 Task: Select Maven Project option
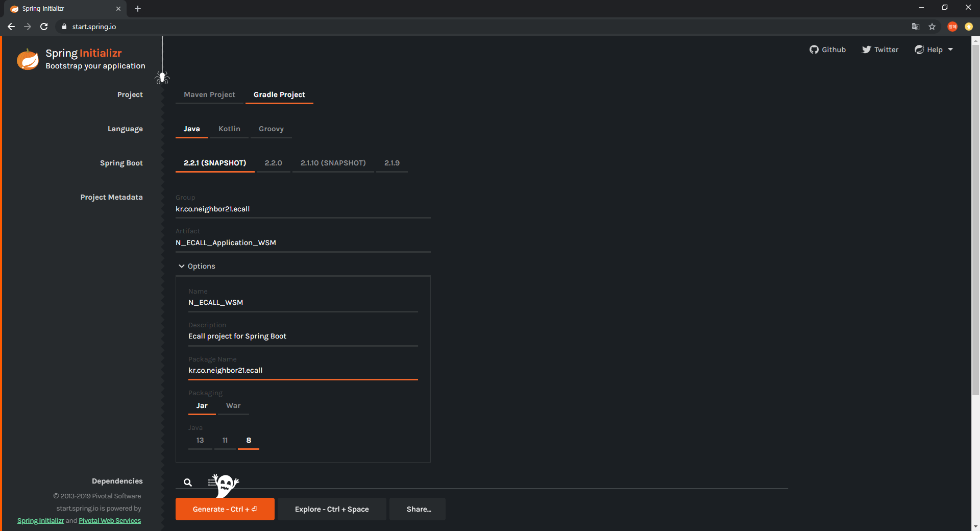209,94
